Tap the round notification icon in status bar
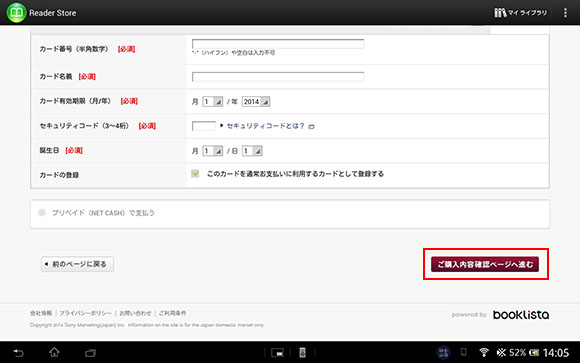This screenshot has height=363, width=580. click(x=443, y=352)
